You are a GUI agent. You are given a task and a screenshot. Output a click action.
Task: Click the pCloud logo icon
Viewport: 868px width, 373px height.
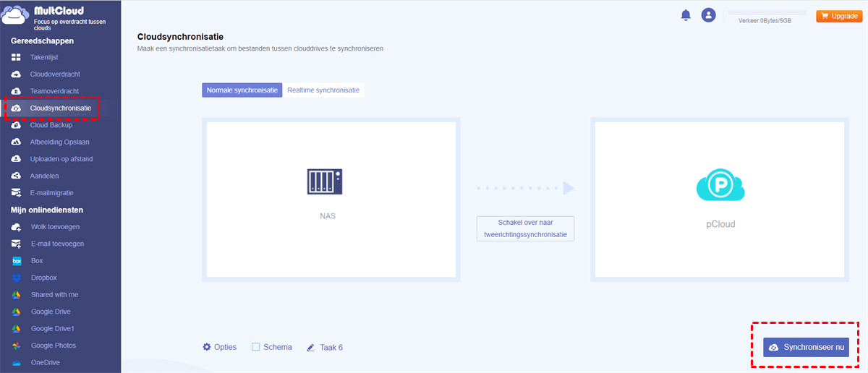pyautogui.click(x=720, y=186)
